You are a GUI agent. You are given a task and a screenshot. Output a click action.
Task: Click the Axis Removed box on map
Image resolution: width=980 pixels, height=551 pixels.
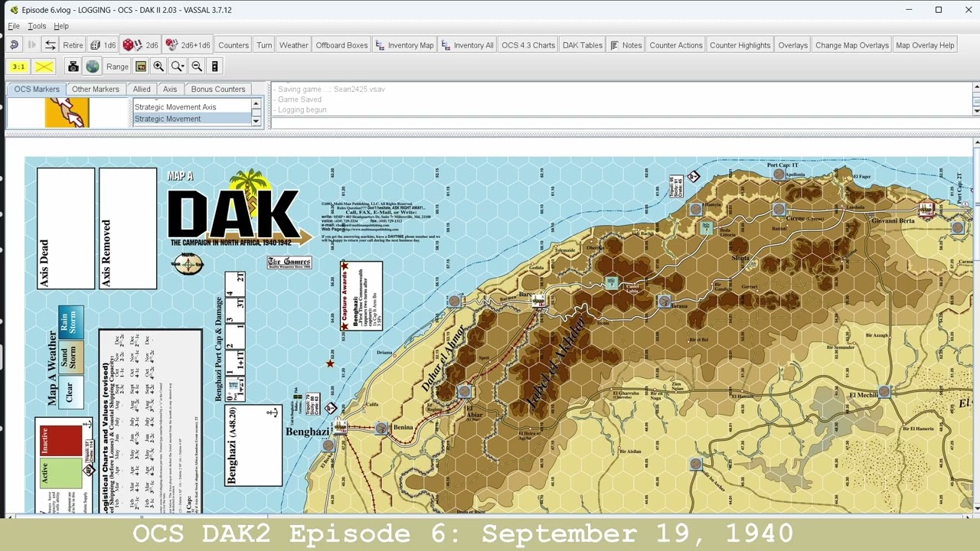click(x=128, y=229)
